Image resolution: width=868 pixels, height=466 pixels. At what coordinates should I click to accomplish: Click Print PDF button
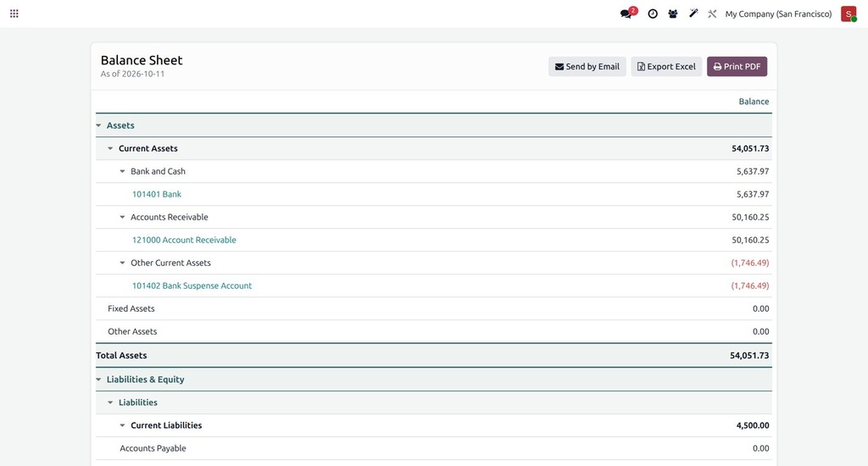point(737,66)
